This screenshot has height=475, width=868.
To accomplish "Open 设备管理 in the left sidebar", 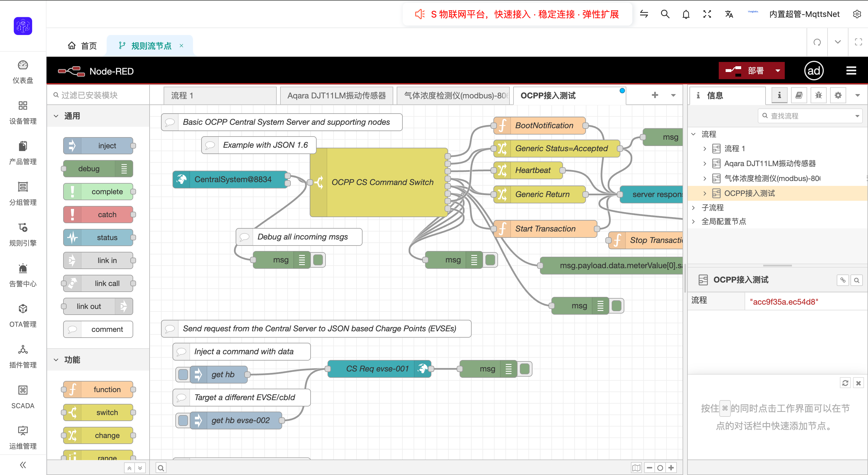I will coord(23,112).
